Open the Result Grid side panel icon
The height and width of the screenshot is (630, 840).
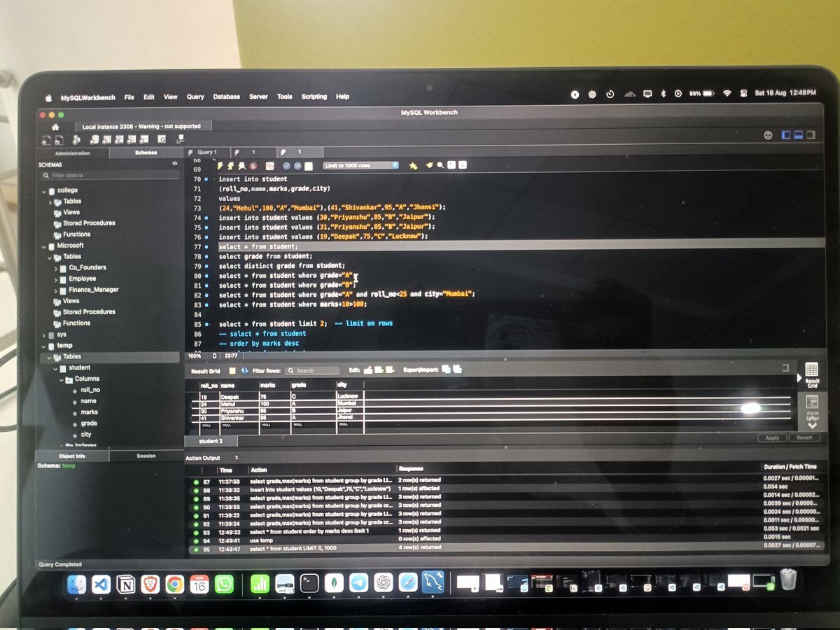[x=812, y=374]
